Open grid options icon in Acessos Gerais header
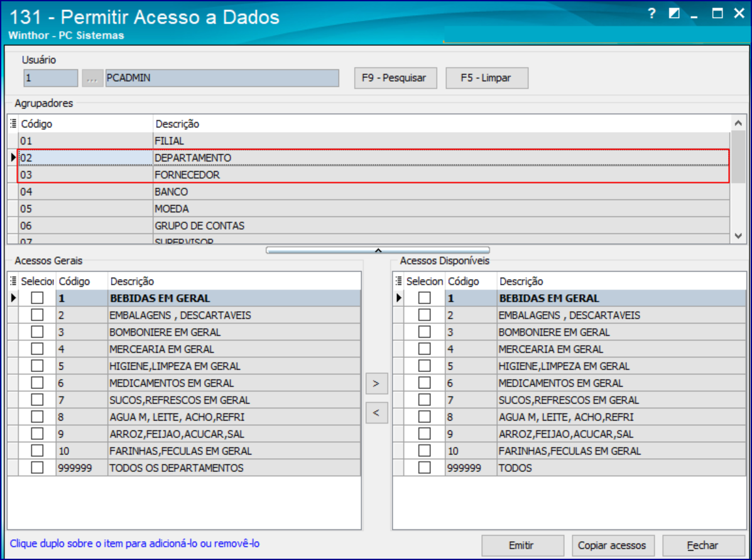752x560 pixels. click(x=13, y=281)
